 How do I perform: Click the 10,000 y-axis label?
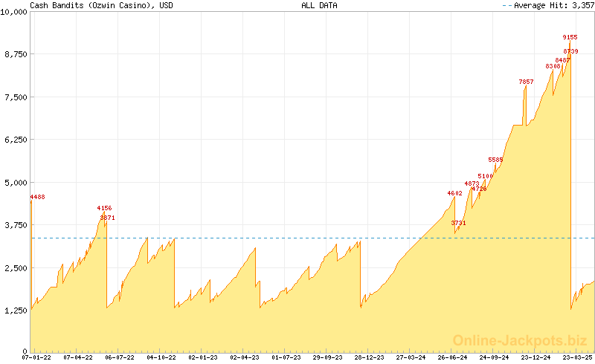(x=14, y=12)
